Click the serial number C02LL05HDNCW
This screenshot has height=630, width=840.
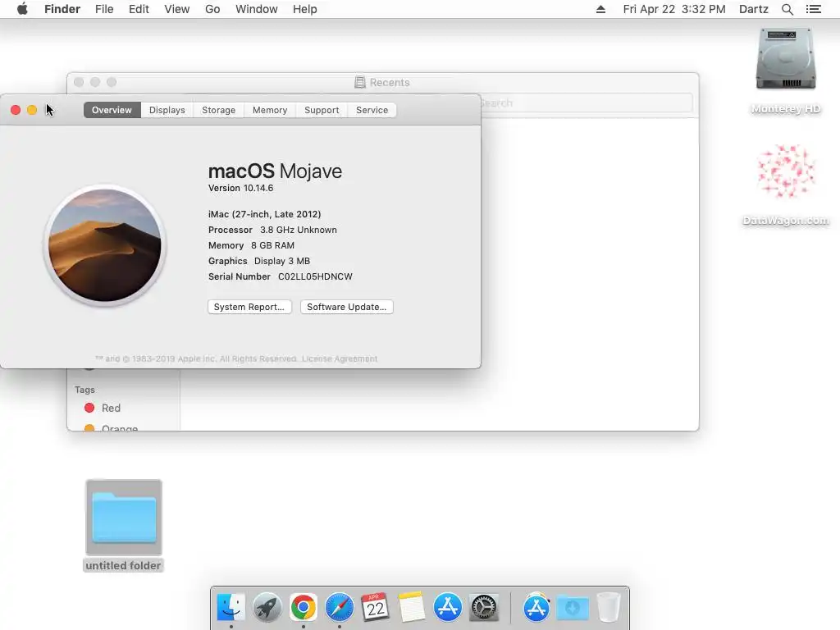pos(315,276)
